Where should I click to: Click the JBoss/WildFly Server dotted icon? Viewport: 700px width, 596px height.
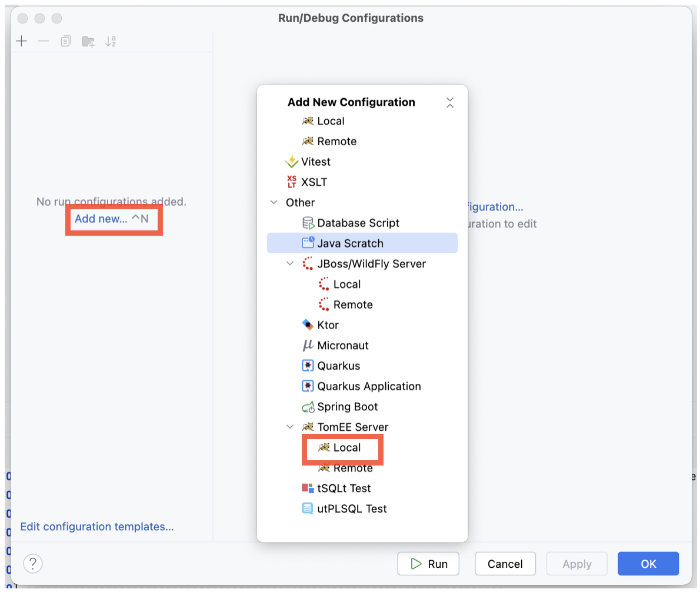click(308, 263)
